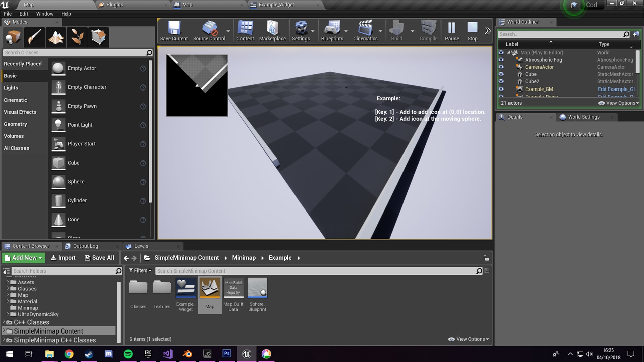The height and width of the screenshot is (362, 644).
Task: Click the Edit Example_GM link
Action: (x=616, y=89)
